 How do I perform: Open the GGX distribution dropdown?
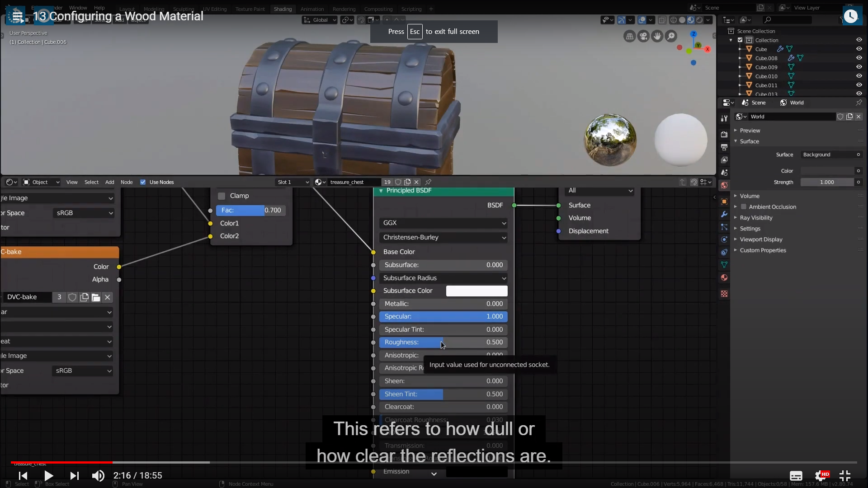pos(443,223)
